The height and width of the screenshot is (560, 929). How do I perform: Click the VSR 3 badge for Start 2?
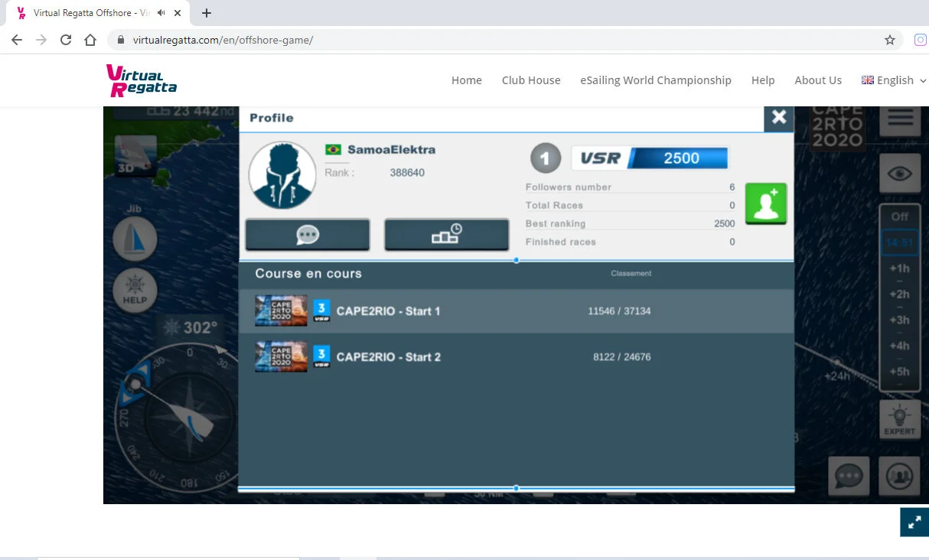pyautogui.click(x=322, y=357)
